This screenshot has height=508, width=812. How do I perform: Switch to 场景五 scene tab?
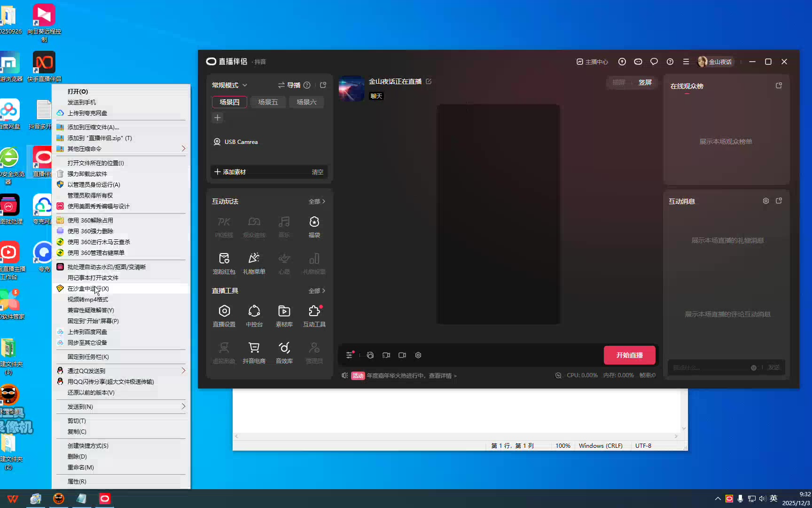pos(268,102)
